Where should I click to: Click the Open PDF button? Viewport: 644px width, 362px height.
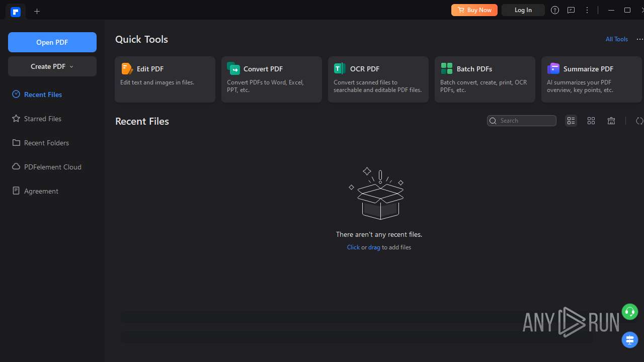coord(52,42)
